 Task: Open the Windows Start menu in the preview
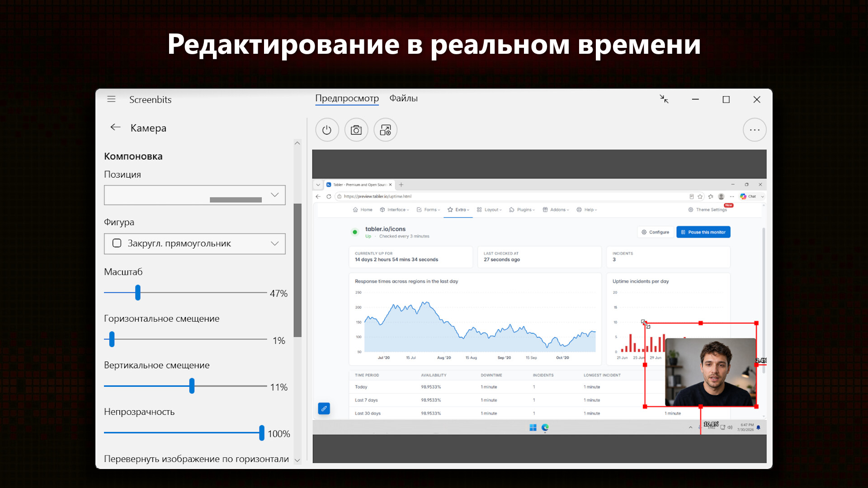point(533,427)
